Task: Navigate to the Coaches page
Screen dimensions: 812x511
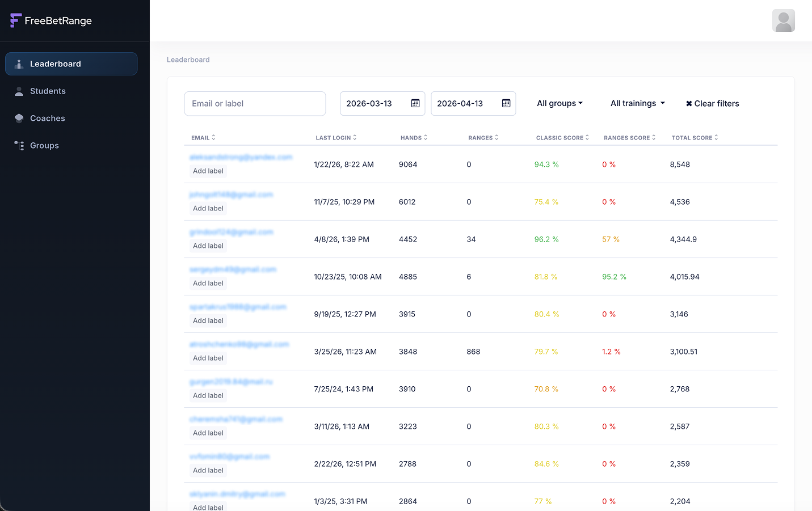Action: (x=48, y=119)
